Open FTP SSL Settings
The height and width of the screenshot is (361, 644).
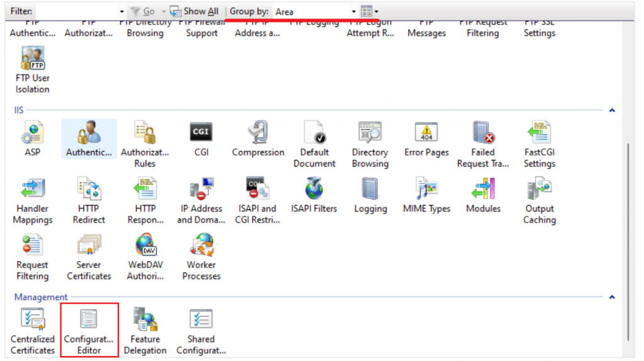point(539,29)
